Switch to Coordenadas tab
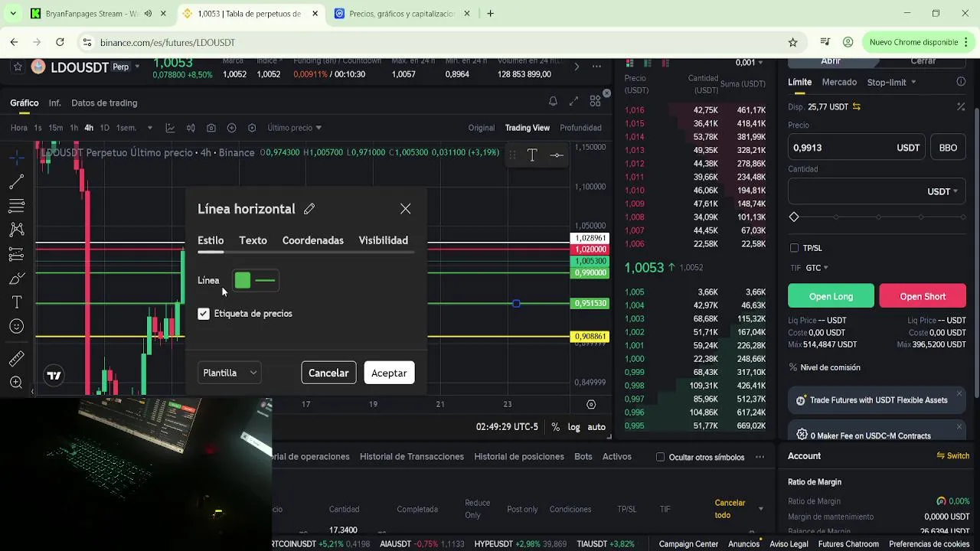Image resolution: width=980 pixels, height=551 pixels. click(313, 240)
